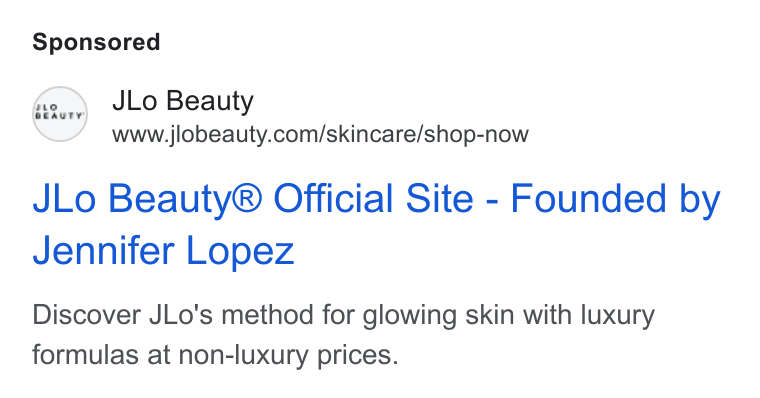This screenshot has height=398, width=760.
Task: Click the word "Lopez" in the blue title
Action: pos(240,252)
